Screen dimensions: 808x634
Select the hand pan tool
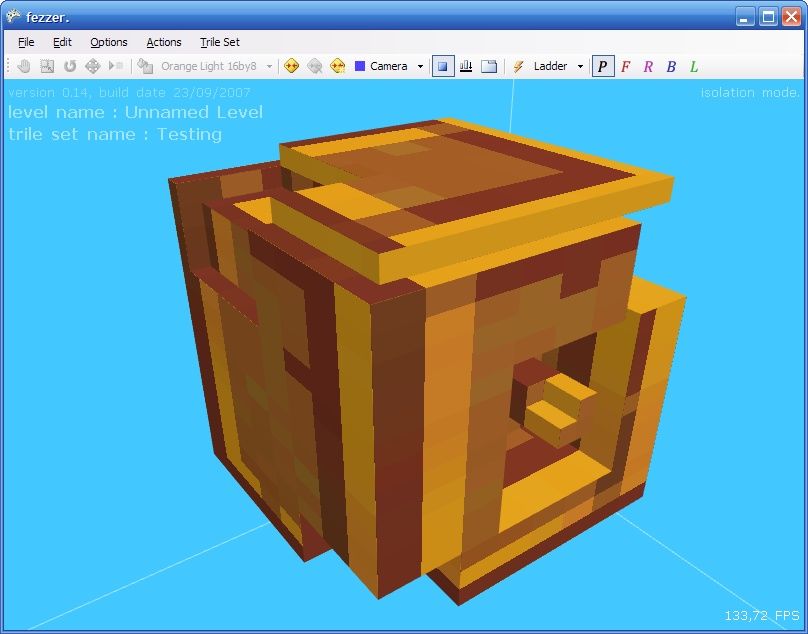pos(24,66)
